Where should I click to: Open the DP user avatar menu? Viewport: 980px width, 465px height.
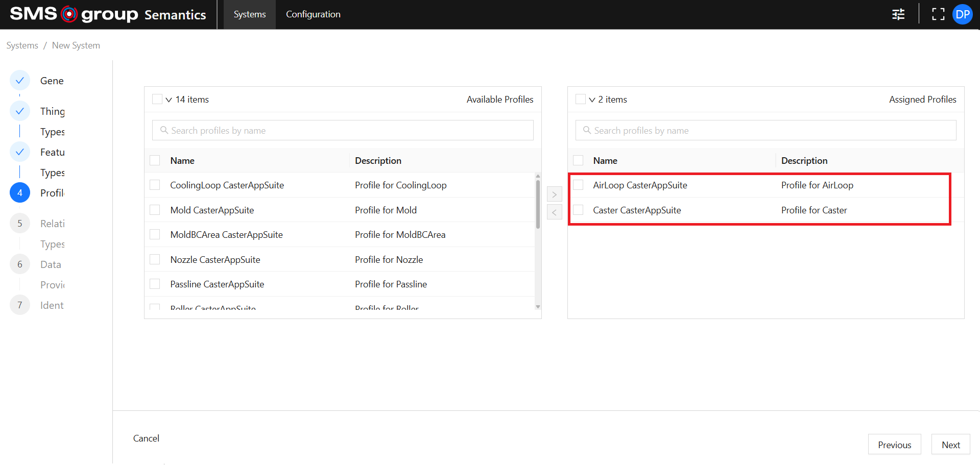tap(963, 14)
